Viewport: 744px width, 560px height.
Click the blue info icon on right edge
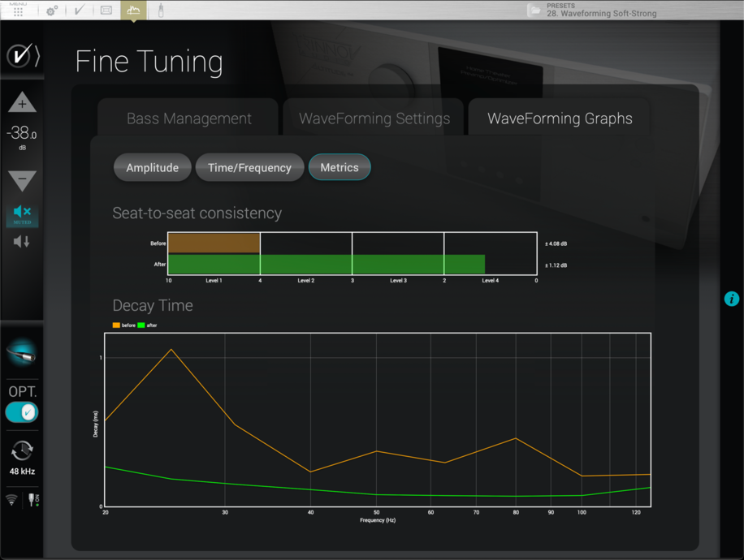[731, 299]
